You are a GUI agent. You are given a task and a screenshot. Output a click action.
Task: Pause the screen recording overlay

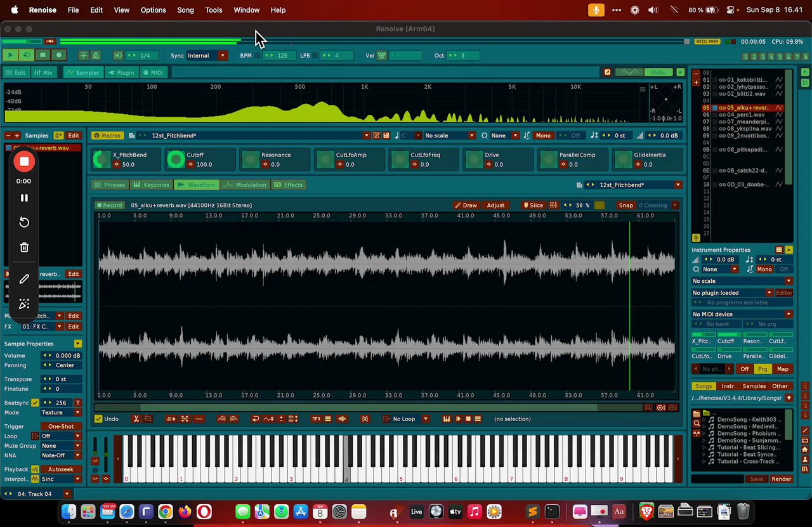point(24,198)
